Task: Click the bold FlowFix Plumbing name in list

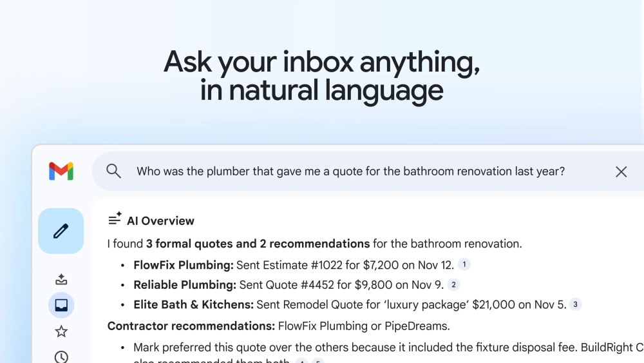Action: click(x=183, y=265)
